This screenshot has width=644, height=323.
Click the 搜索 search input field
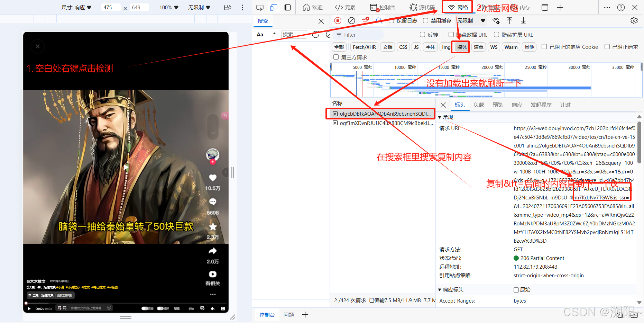pos(294,34)
